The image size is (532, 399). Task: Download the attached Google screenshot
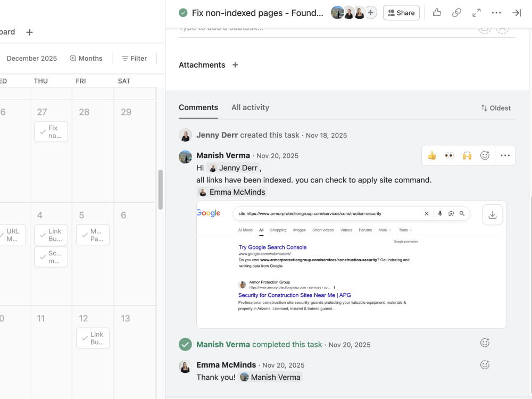coord(492,215)
